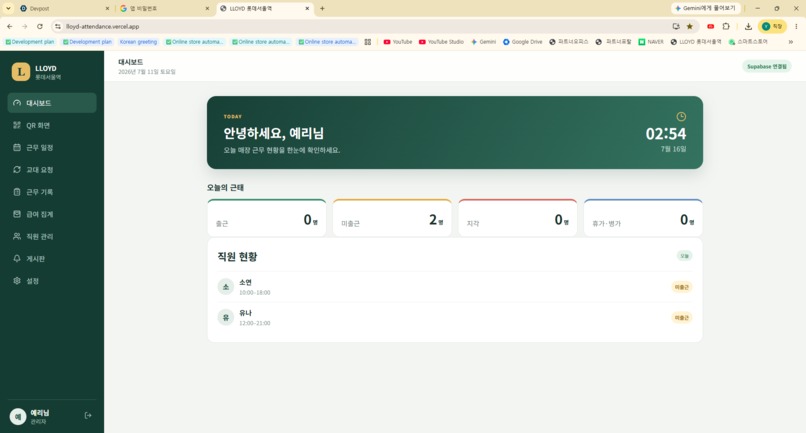Image resolution: width=806 pixels, height=433 pixels.
Task: Open the tab search dropdown arrow
Action: (8, 8)
